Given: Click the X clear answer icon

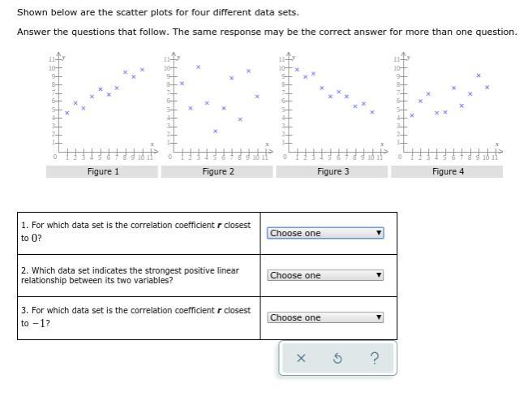Looking at the screenshot, I should pyautogui.click(x=301, y=358).
